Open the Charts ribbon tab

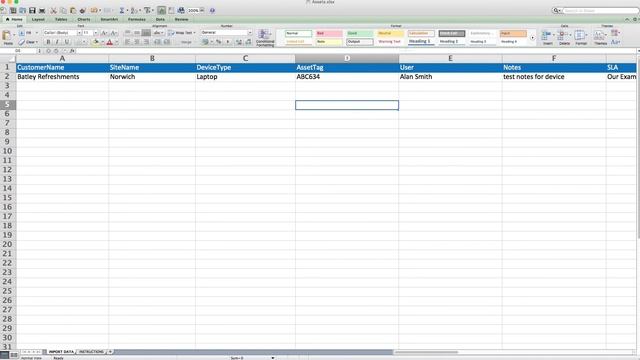84,19
